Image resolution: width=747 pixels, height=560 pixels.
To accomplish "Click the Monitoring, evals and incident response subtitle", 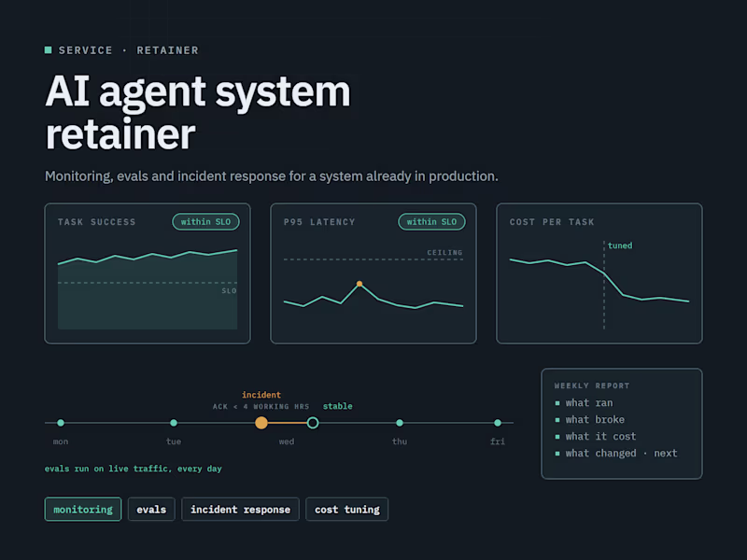I will point(272,176).
